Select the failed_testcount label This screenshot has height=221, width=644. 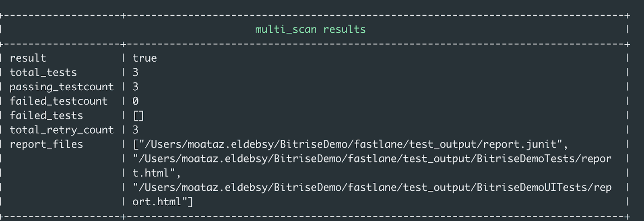pos(59,101)
